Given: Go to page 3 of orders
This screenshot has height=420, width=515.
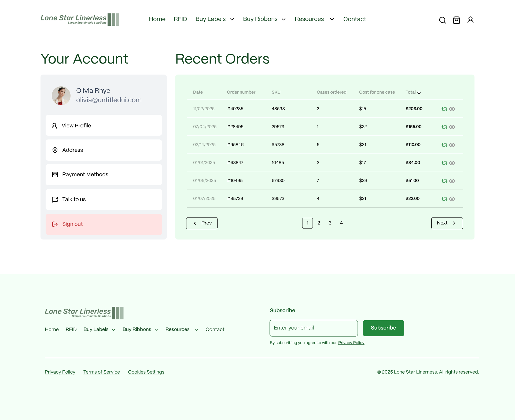Looking at the screenshot, I should 330,223.
